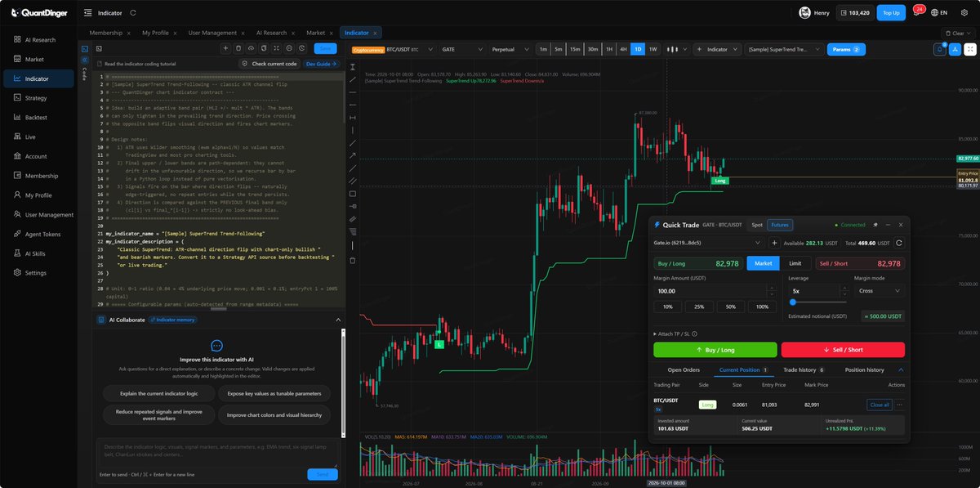Open the Indicator add dropdown
Viewport: 980px width, 488px height.
pyautogui.click(x=717, y=49)
